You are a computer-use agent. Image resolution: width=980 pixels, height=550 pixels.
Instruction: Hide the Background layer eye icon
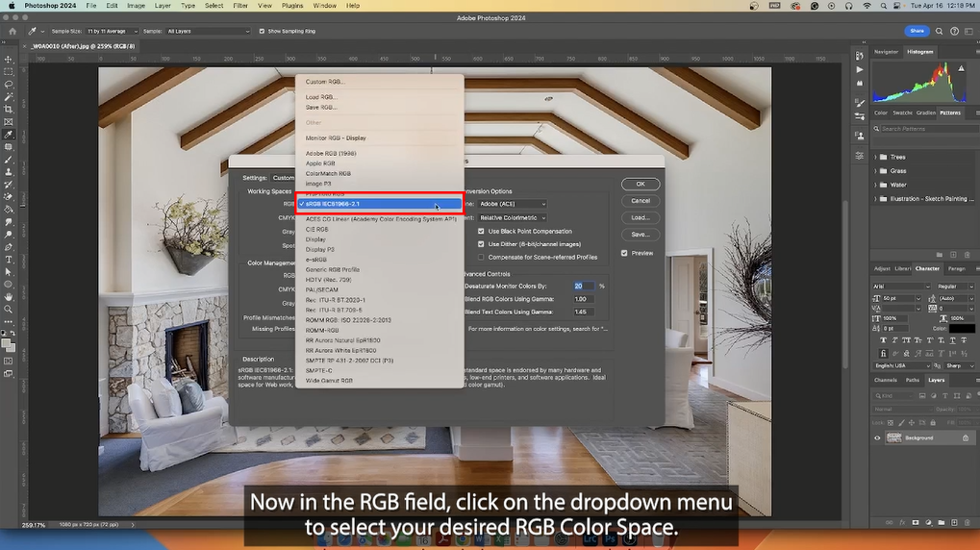(x=877, y=438)
